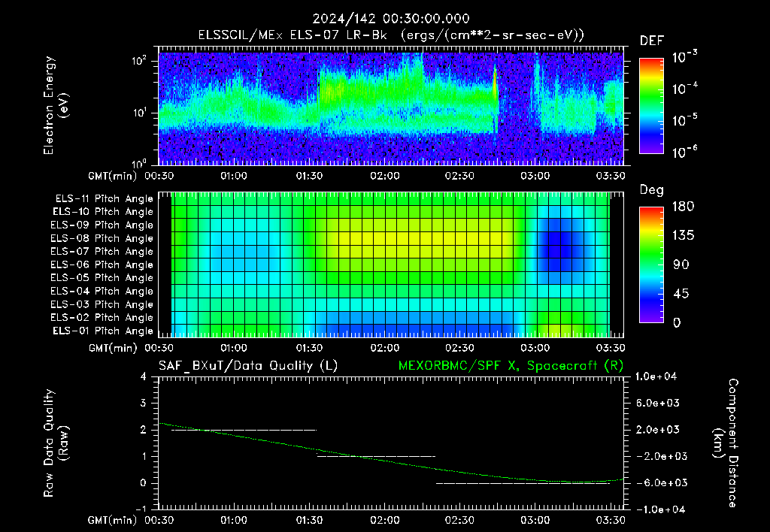Click the "DEF" color bar label
770x532 pixels.
pyautogui.click(x=651, y=41)
